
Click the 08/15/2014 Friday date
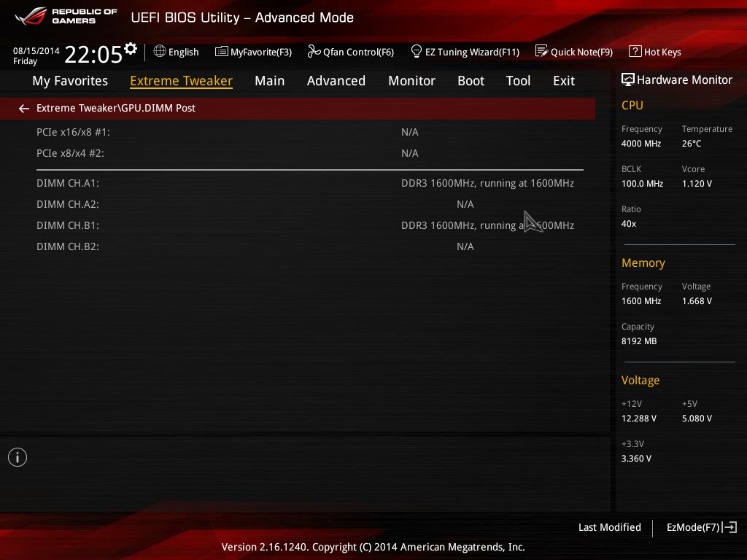[x=36, y=55]
